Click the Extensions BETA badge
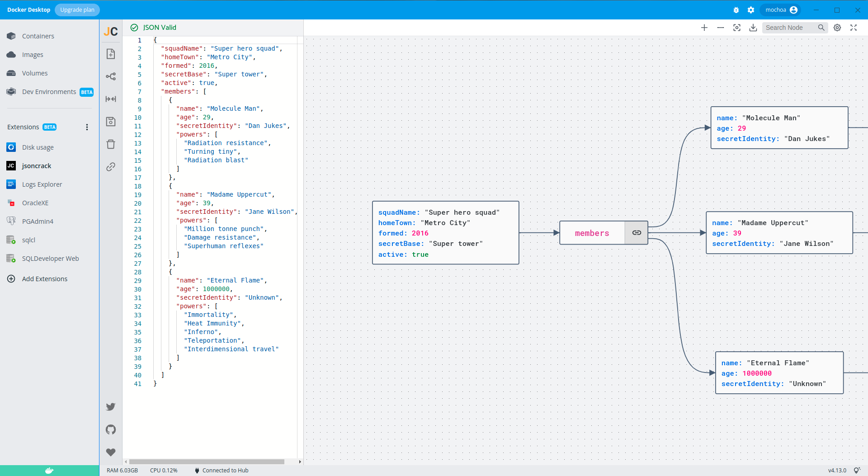868x476 pixels. click(50, 127)
